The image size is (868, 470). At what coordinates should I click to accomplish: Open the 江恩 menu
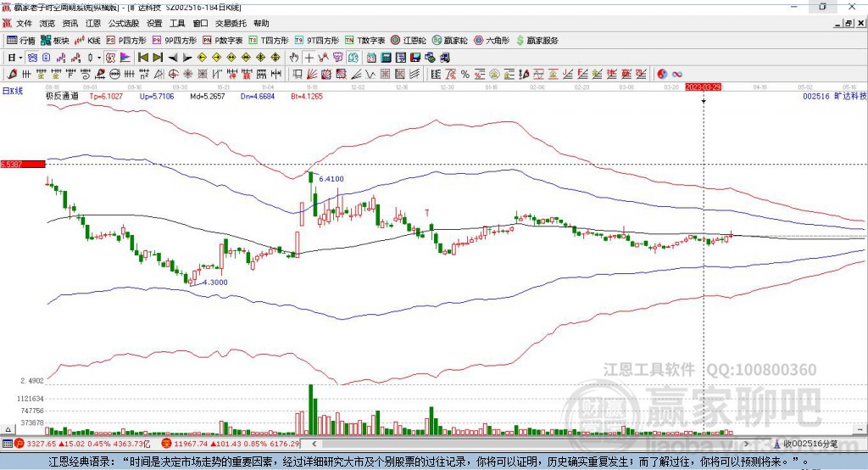(x=93, y=23)
